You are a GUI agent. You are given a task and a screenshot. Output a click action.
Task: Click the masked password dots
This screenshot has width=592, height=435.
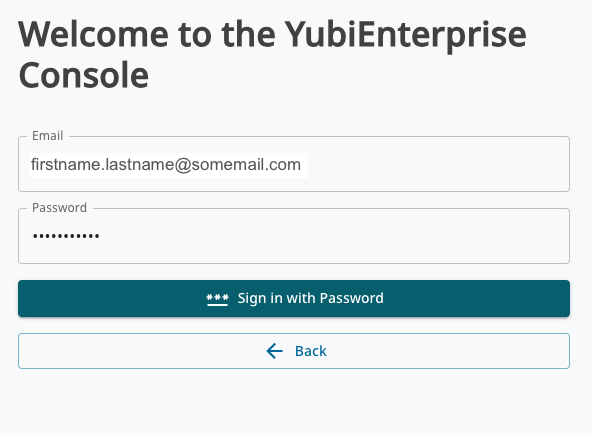(66, 236)
